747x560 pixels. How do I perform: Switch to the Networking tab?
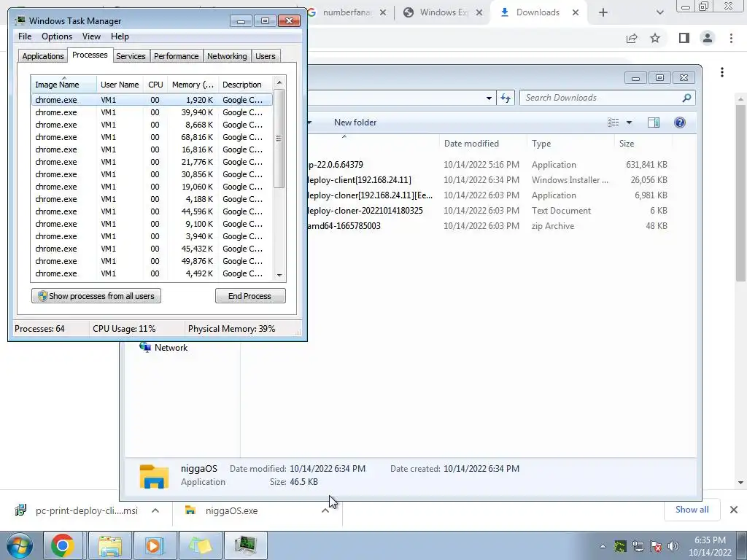[x=228, y=56]
